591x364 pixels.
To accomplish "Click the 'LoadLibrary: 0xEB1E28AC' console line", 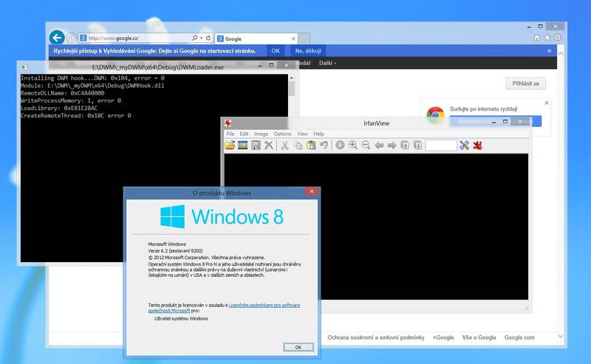I will [x=59, y=108].
